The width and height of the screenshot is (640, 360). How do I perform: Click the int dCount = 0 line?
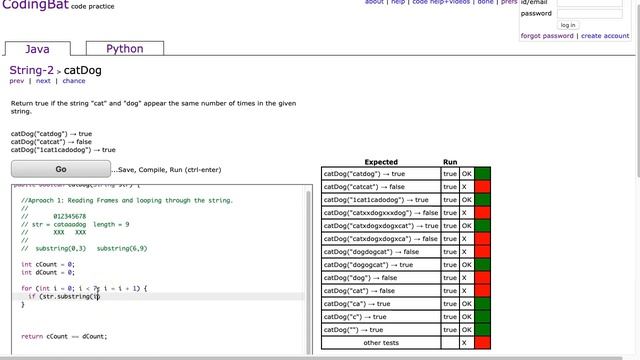pos(48,273)
